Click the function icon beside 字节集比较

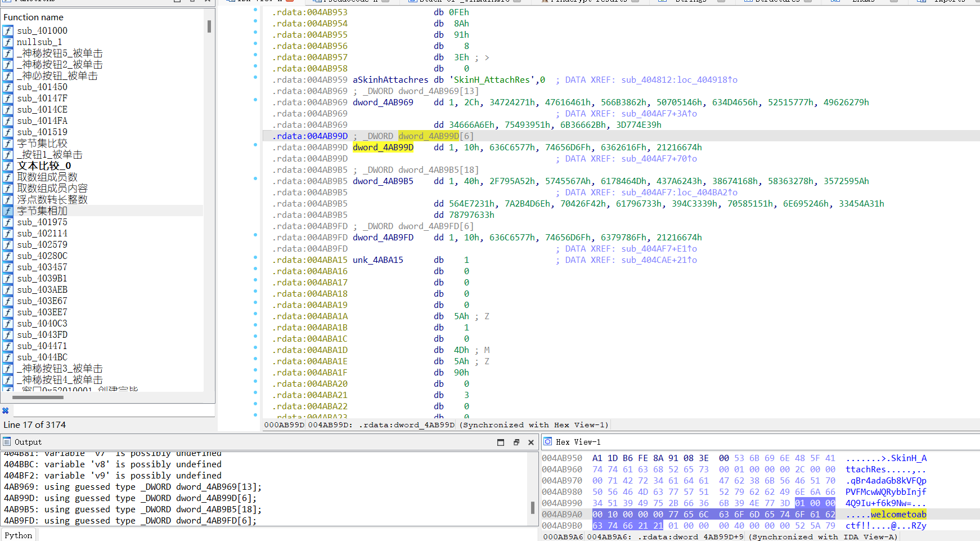(x=8, y=144)
